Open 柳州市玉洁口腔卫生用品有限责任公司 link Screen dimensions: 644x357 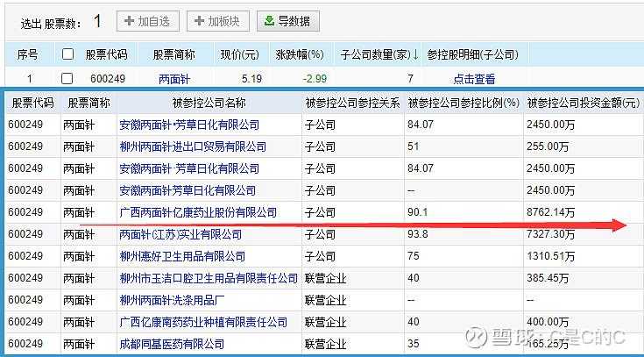[x=209, y=278]
